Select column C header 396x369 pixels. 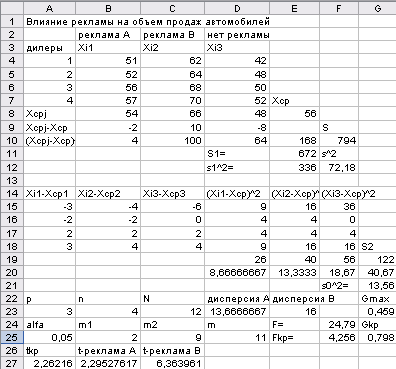(172, 8)
